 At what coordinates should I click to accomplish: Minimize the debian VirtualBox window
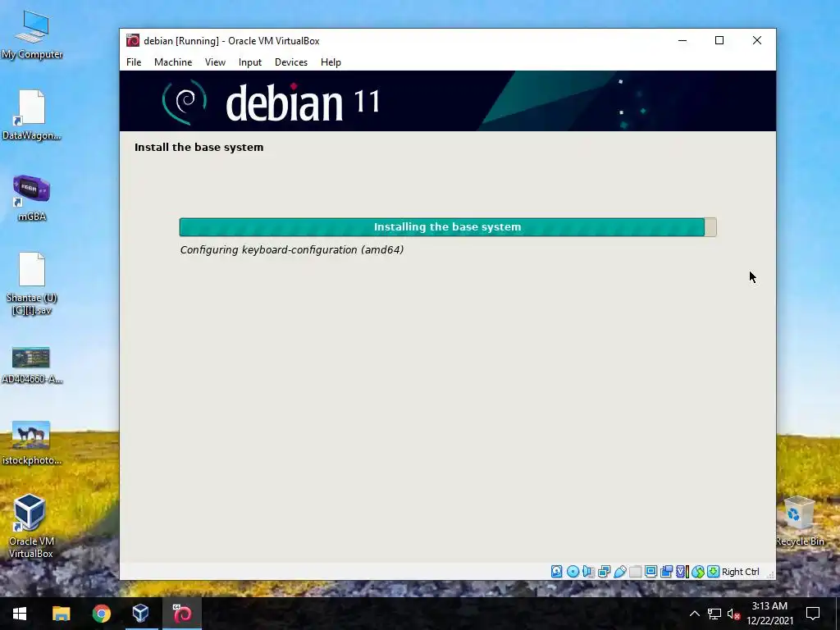click(x=682, y=41)
